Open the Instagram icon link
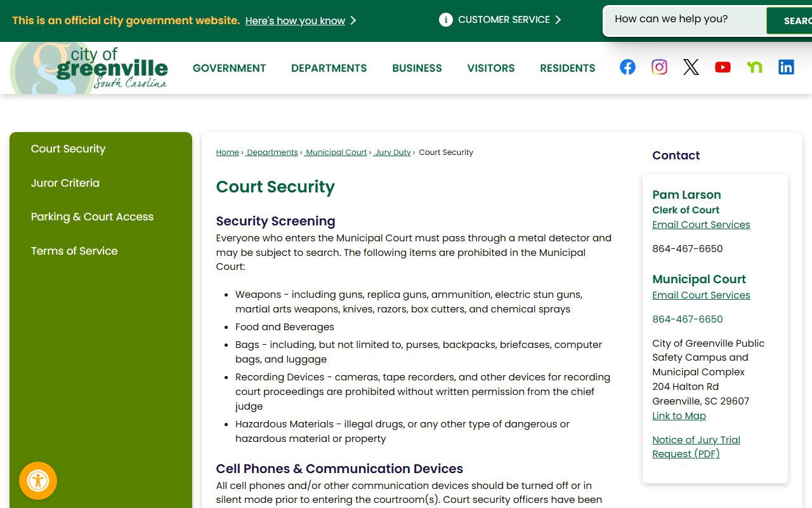The height and width of the screenshot is (508, 812). point(659,67)
